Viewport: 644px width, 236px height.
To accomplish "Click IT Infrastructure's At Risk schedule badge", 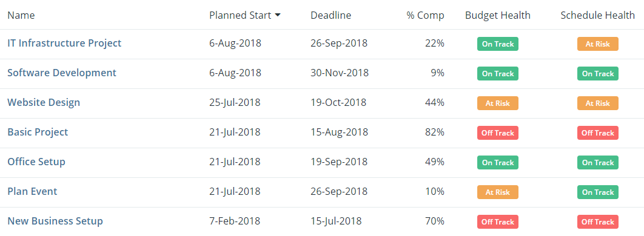I will 597,44.
